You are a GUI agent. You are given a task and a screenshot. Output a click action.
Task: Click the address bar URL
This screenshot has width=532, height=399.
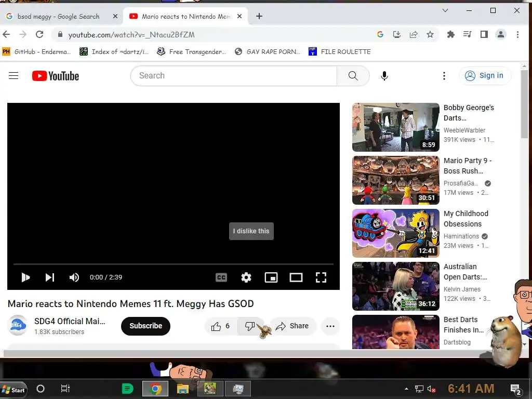click(131, 35)
